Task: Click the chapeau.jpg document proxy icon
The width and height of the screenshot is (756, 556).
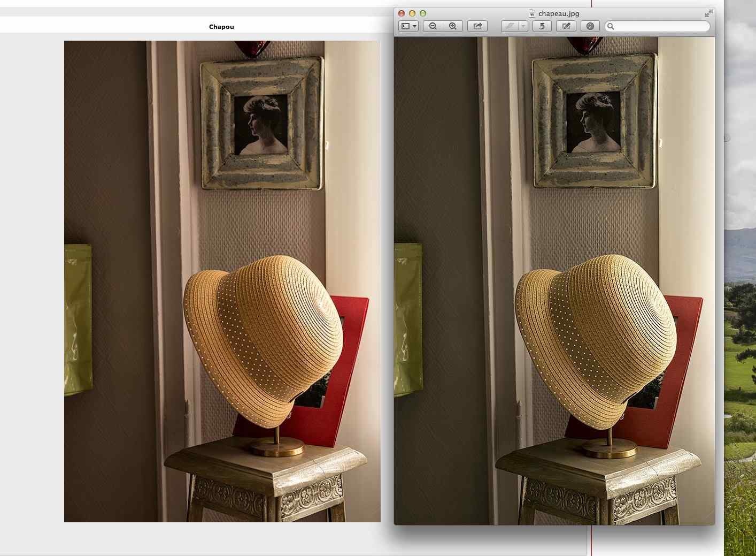Action: click(532, 13)
